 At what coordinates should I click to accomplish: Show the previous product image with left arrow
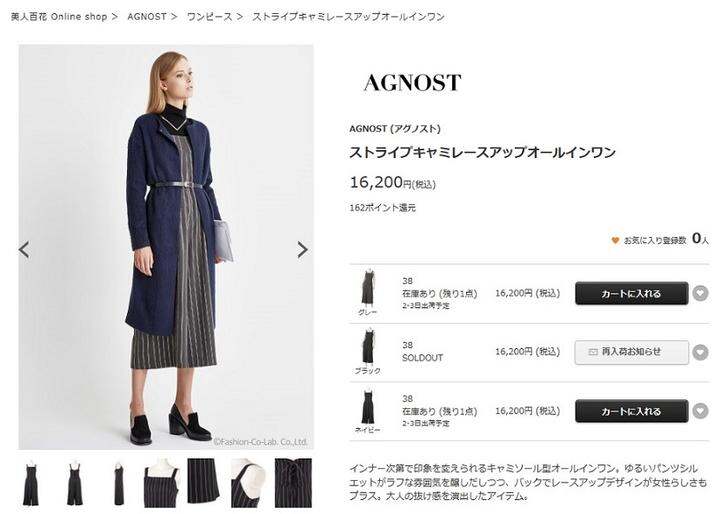click(24, 249)
